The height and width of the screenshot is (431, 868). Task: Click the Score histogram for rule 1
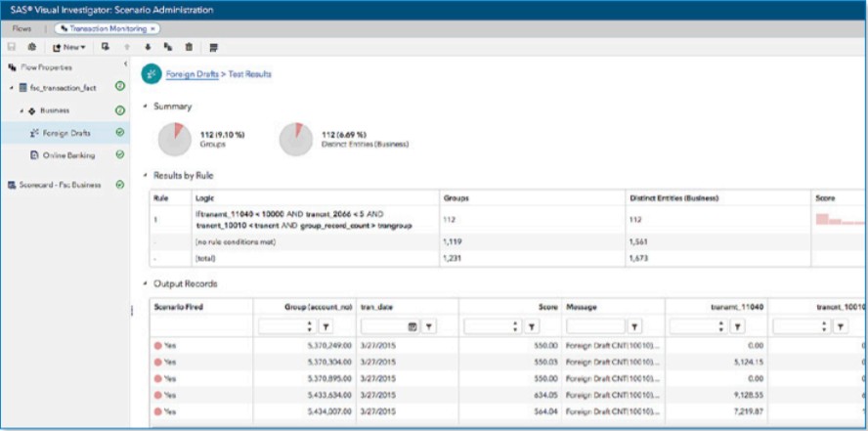840,219
